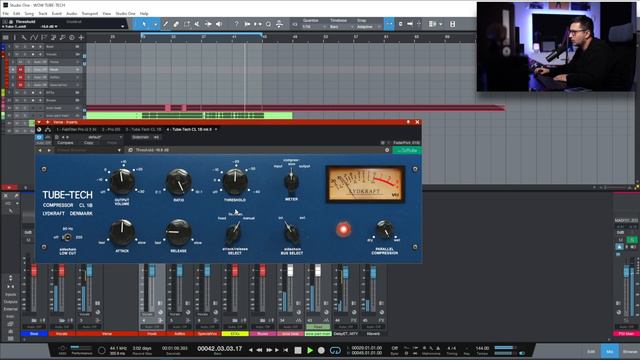Click the Copy button in plugin header
Screen dimensions: 640x360
(89, 143)
